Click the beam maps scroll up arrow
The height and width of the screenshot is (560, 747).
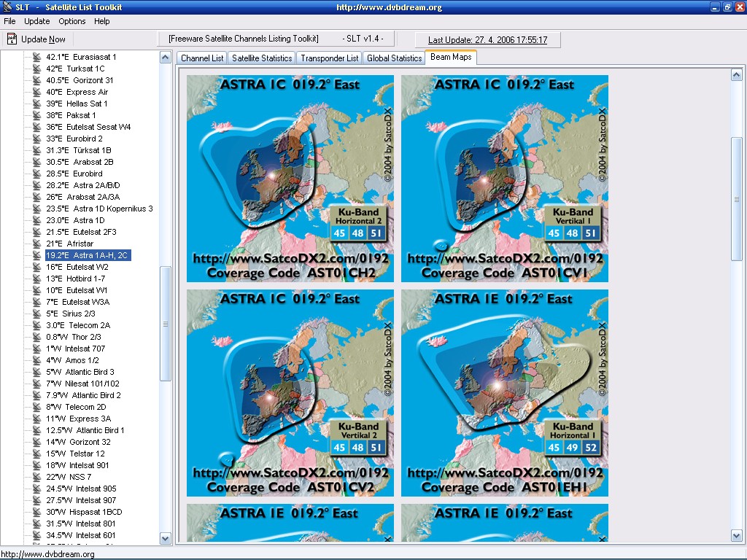coord(736,75)
